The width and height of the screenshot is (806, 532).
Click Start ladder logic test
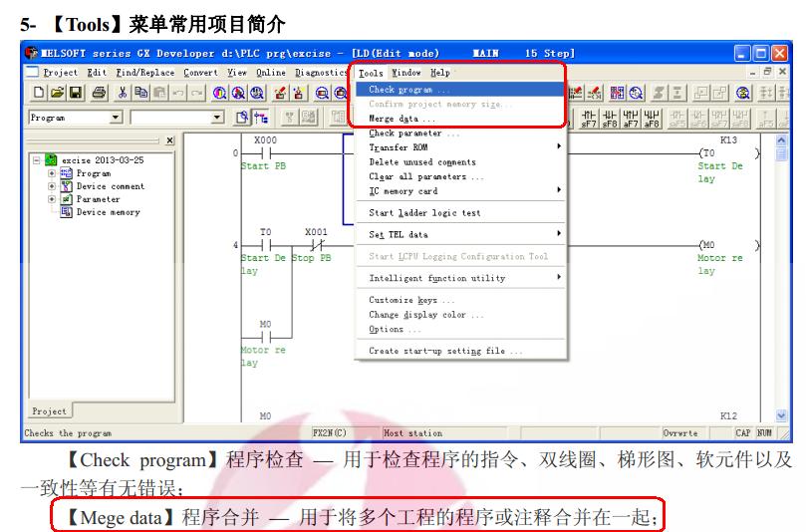424,213
